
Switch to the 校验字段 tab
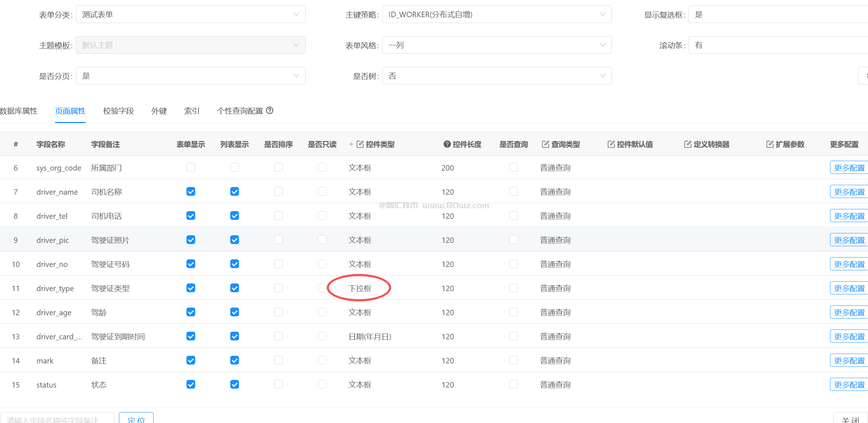point(119,111)
